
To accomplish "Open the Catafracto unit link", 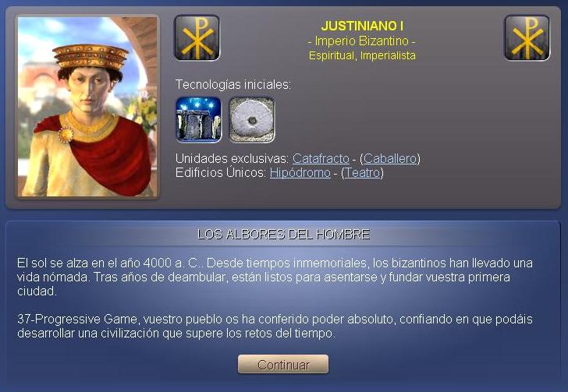I will [321, 158].
